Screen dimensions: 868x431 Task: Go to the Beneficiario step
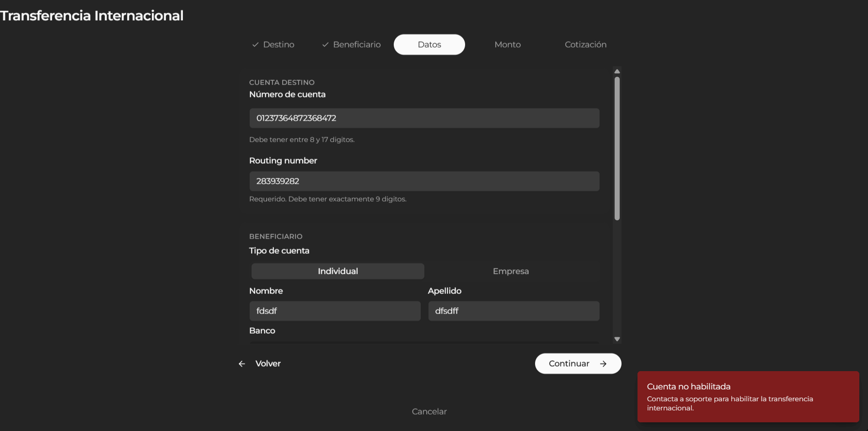coord(351,45)
